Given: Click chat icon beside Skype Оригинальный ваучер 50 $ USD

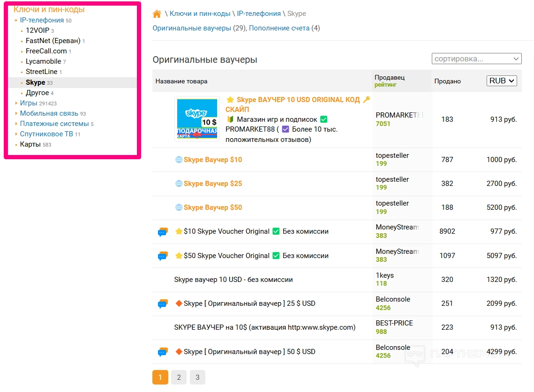Looking at the screenshot, I should click(163, 352).
